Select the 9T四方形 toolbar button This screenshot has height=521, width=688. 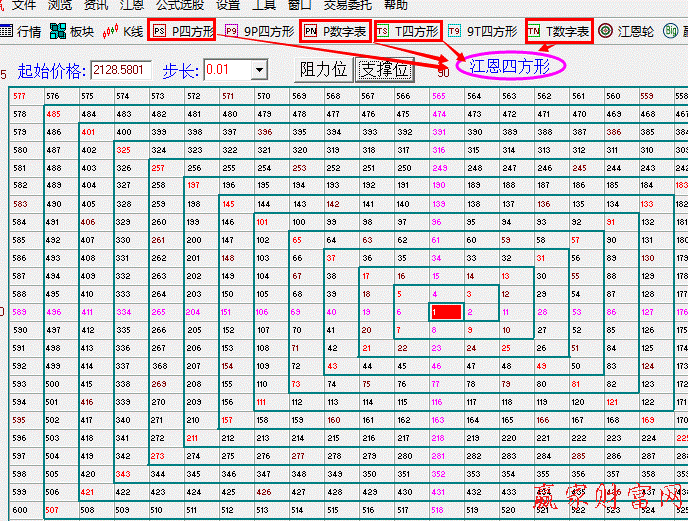pyautogui.click(x=483, y=31)
